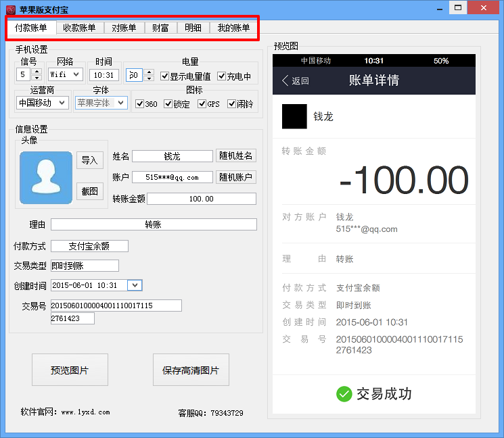Expand the 创建时间 date picker arrow
Image resolution: width=504 pixels, height=438 pixels.
(x=135, y=285)
